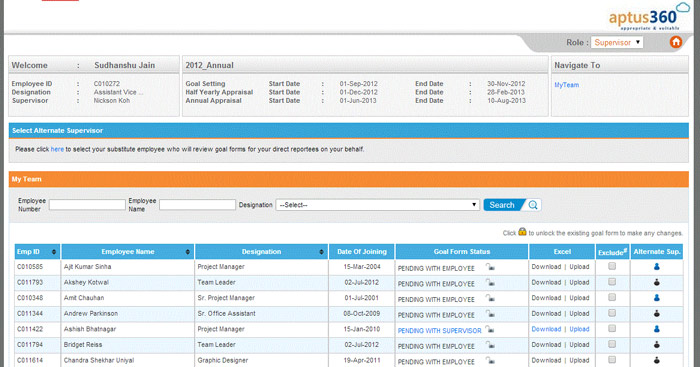The height and width of the screenshot is (367, 700).
Task: Tick Exclude checkbox for Ashish Bhatnagar
Action: (612, 329)
